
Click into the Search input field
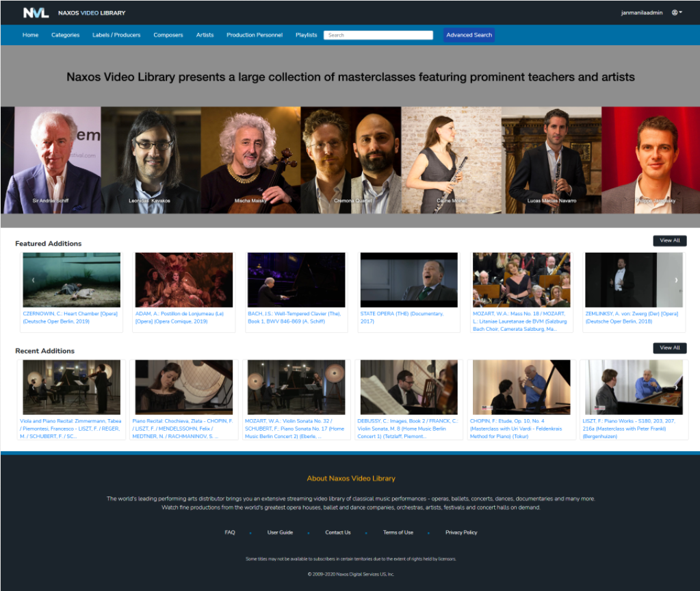(378, 35)
